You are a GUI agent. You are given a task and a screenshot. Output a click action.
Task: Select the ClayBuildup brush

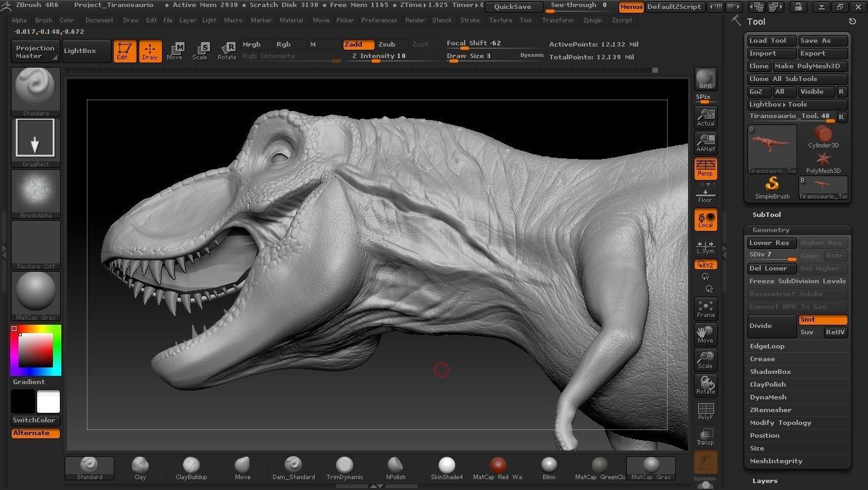pyautogui.click(x=191, y=468)
